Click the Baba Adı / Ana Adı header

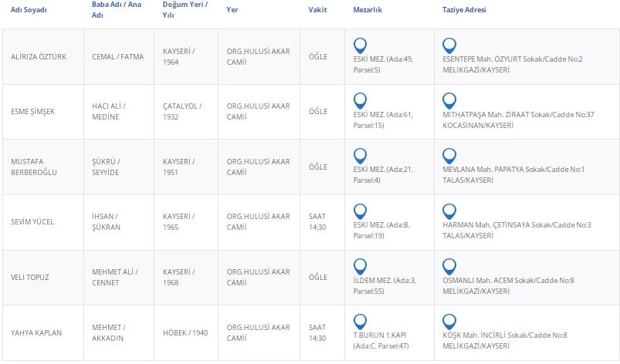pos(117,10)
